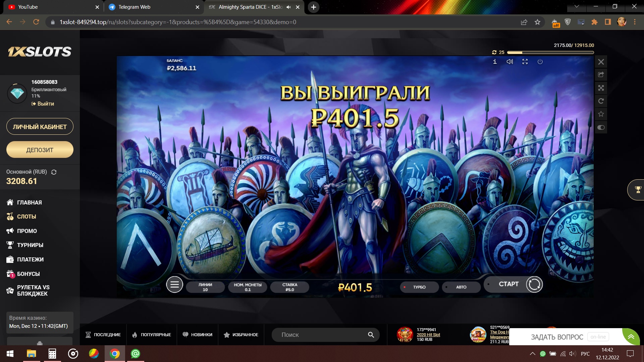This screenshot has height=362, width=644.
Task: Enter fullscreen with in-game expand icon
Action: [525, 62]
